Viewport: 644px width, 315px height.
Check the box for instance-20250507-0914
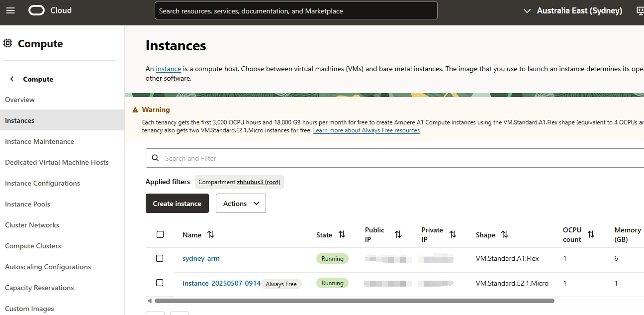pos(160,283)
